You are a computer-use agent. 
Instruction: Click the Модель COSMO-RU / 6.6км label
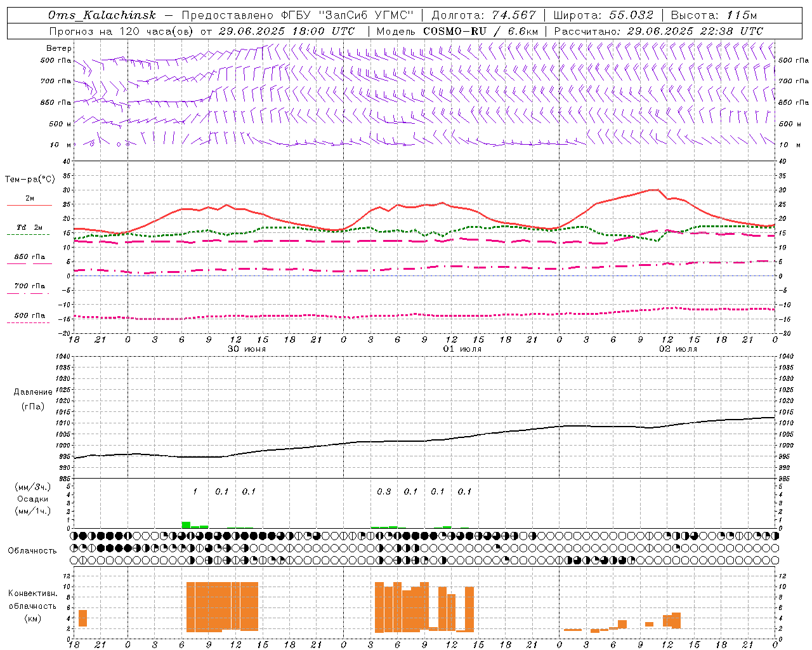pyautogui.click(x=457, y=31)
